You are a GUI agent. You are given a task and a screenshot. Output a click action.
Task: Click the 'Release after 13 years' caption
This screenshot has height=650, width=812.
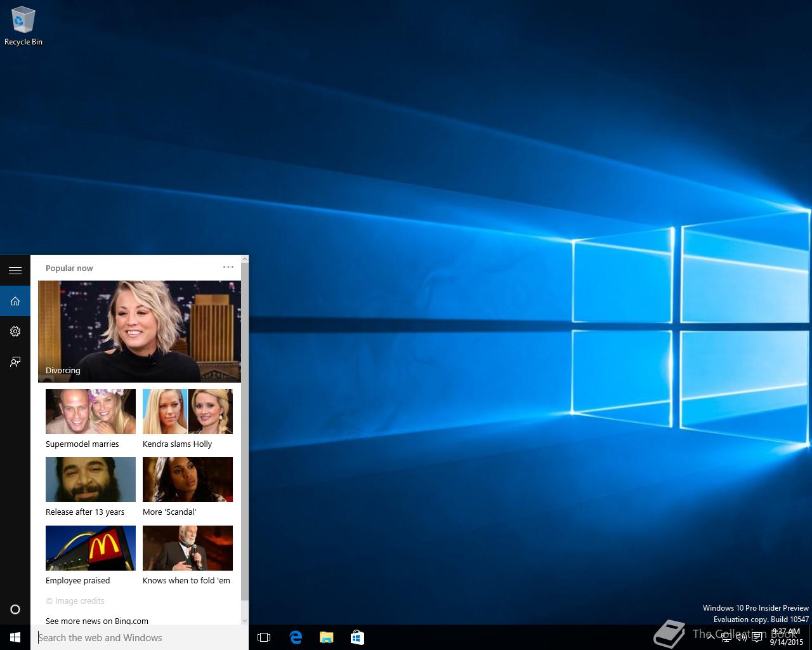(85, 512)
